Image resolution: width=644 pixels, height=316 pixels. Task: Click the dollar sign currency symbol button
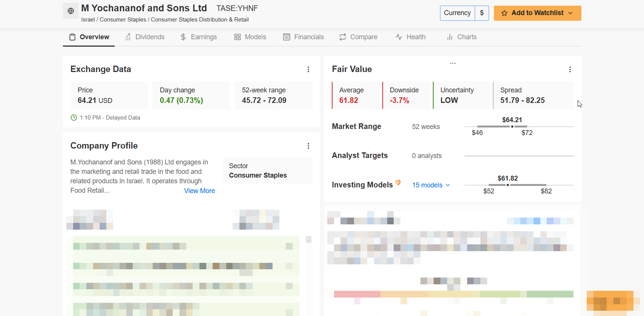tap(482, 13)
